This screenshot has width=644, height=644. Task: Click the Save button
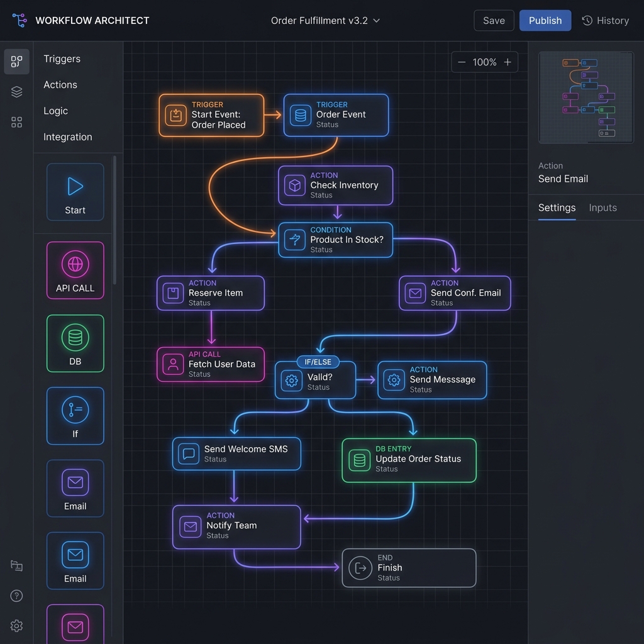pos(494,21)
